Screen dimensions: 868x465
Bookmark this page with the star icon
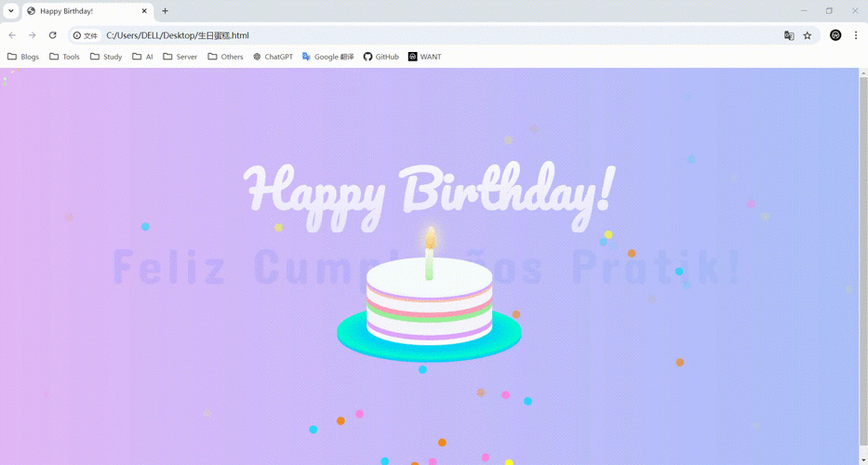[x=808, y=35]
